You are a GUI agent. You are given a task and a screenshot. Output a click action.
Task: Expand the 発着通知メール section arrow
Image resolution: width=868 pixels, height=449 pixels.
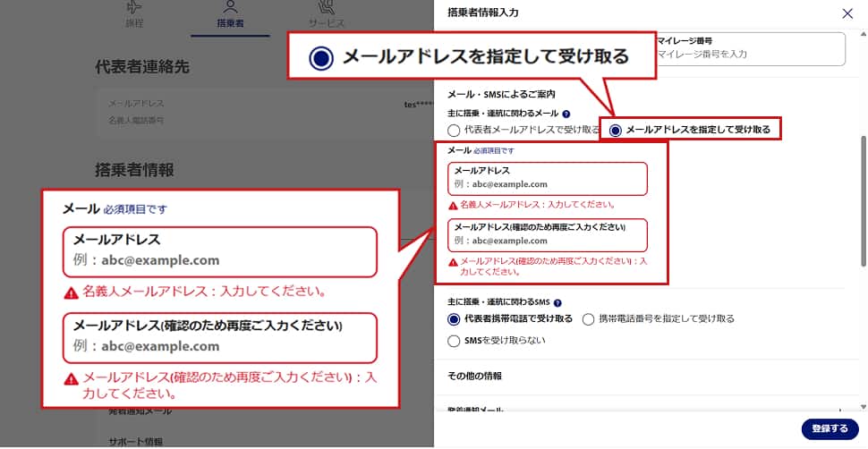(x=839, y=410)
